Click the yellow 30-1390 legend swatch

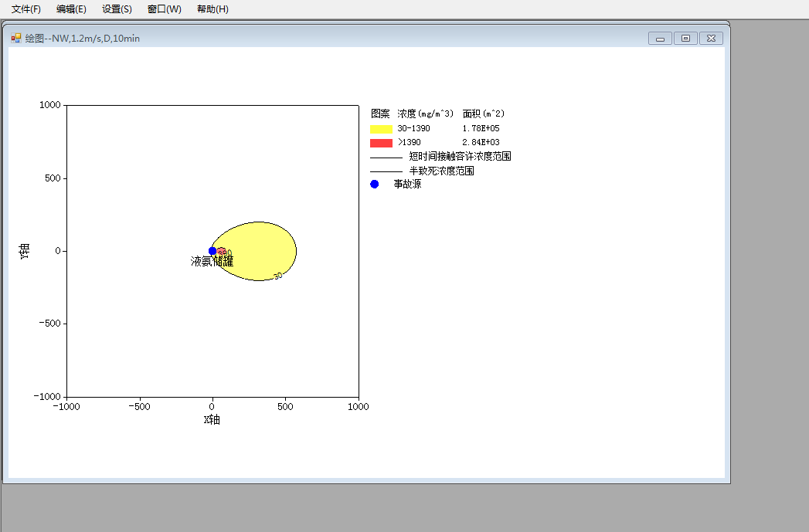pos(381,129)
